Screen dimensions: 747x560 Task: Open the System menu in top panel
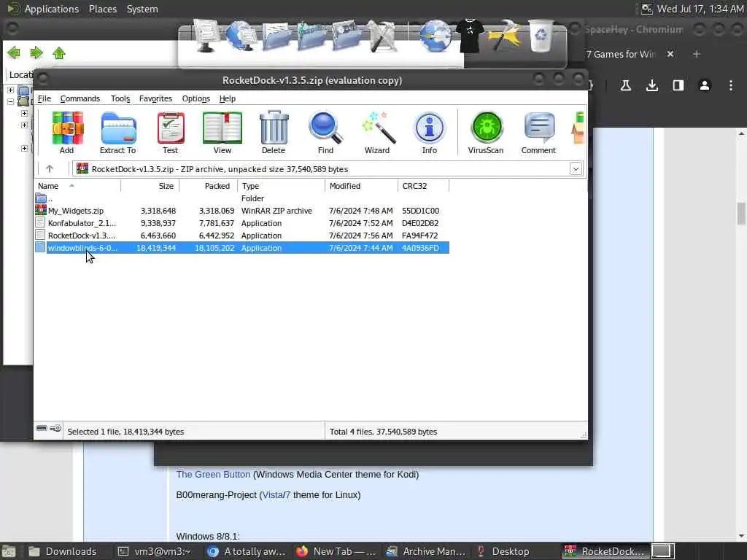pyautogui.click(x=142, y=9)
